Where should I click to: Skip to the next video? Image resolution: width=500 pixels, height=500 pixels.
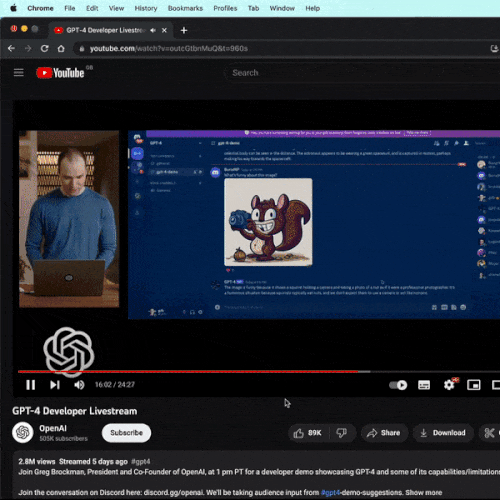tap(55, 385)
